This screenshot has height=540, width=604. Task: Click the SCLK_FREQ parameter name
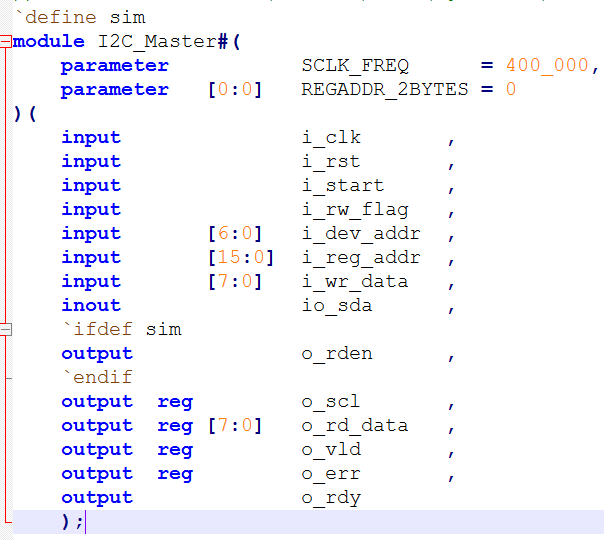355,65
